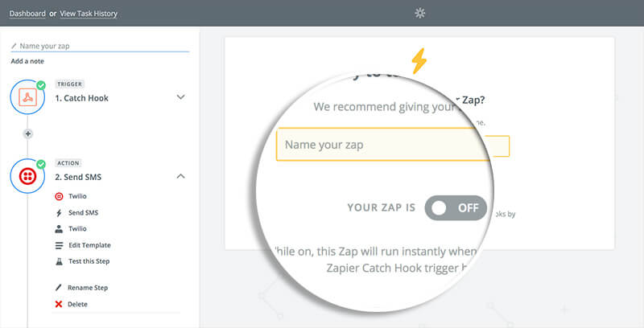This screenshot has width=644, height=328.
Task: Click Rename Step option
Action: 88,288
